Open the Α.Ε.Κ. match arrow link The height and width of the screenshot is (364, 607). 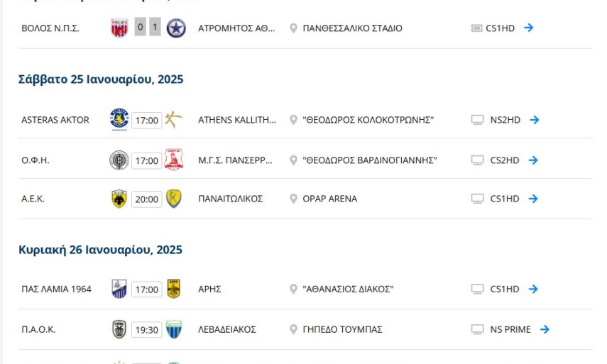[533, 199]
